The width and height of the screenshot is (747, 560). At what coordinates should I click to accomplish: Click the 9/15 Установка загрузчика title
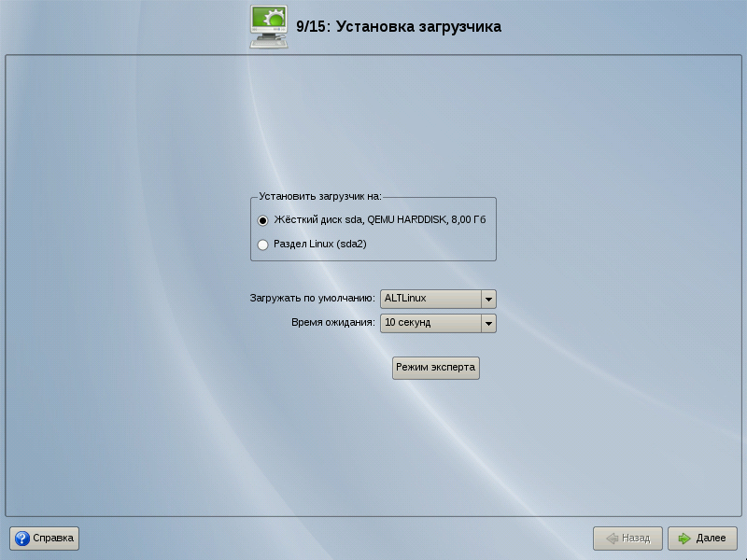pyautogui.click(x=399, y=27)
